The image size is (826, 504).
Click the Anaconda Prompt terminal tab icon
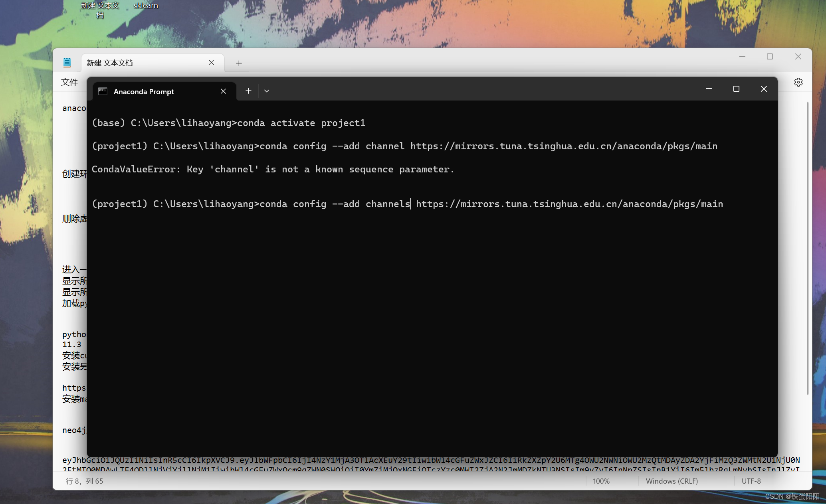click(x=103, y=91)
